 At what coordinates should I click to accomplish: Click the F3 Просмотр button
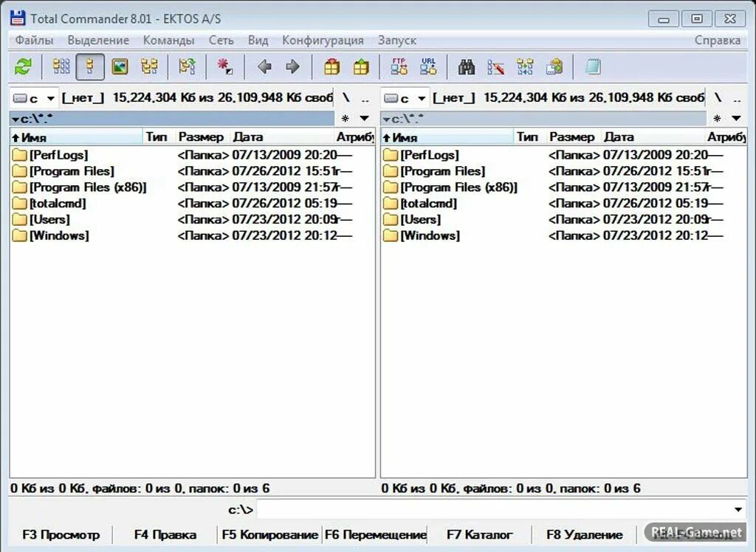pos(61,534)
